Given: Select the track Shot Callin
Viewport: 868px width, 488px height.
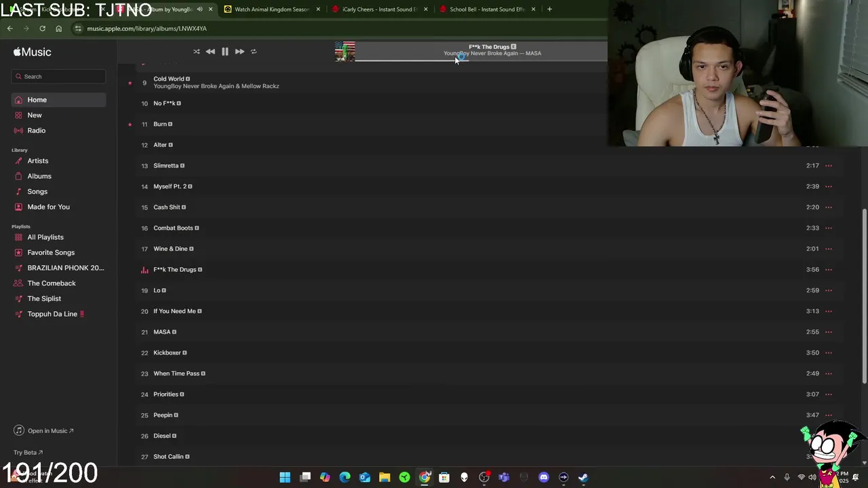Looking at the screenshot, I should coord(168,457).
